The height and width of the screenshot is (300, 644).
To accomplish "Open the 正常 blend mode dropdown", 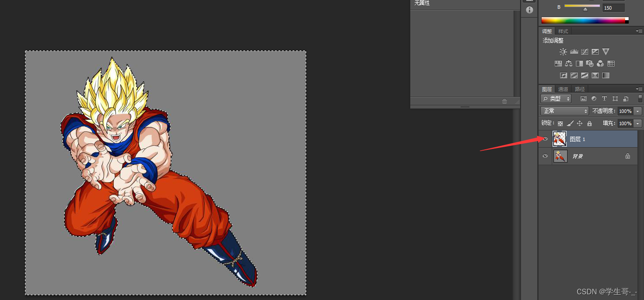I will 564,111.
